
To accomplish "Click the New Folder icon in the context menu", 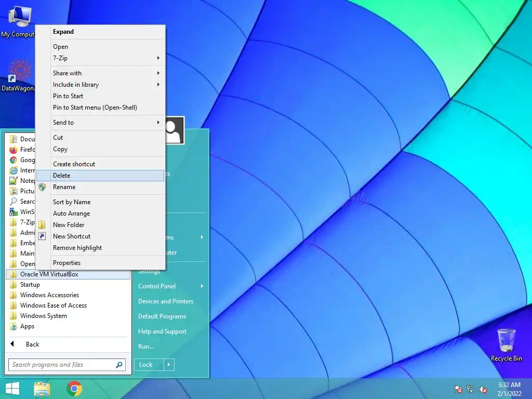I will (x=42, y=225).
